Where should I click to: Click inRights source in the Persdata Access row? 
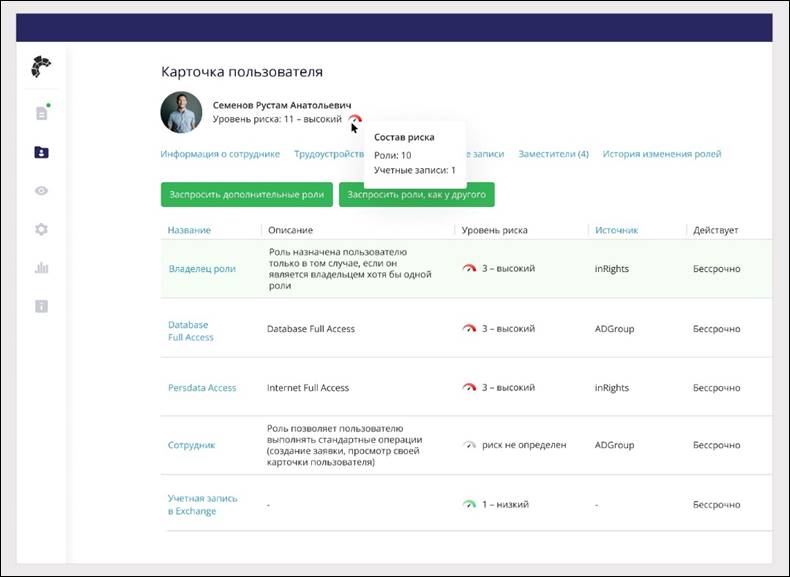[612, 388]
